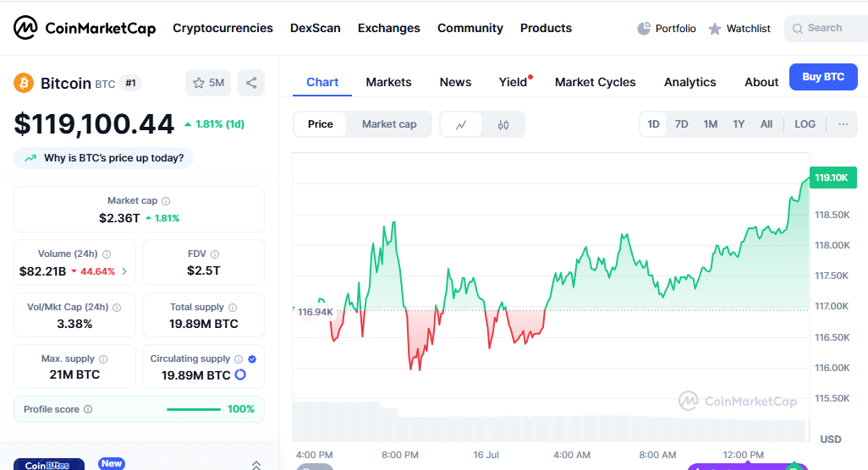Image resolution: width=868 pixels, height=470 pixels.
Task: Open the Profile score info icon
Action: pos(88,409)
